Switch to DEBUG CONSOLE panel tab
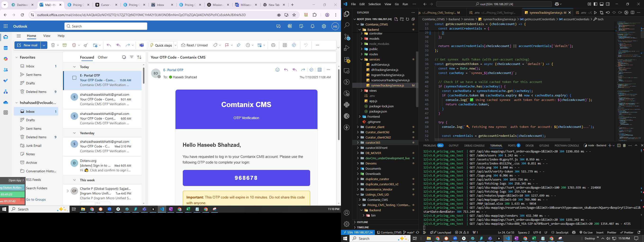Screen dimensions: 644x242 [x=474, y=145]
